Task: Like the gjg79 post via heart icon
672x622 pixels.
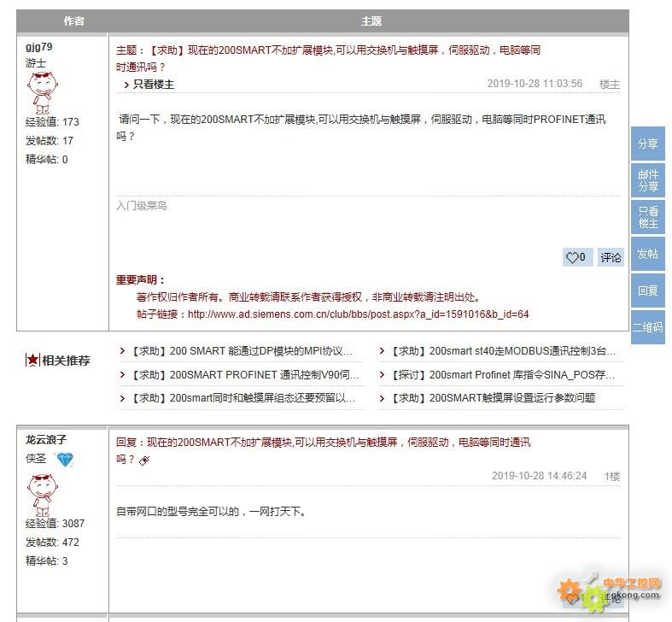Action: point(577,257)
